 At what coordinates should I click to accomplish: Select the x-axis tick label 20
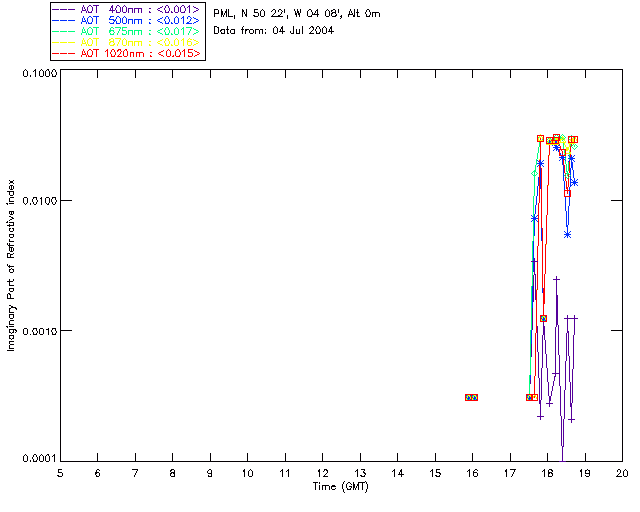(621, 472)
